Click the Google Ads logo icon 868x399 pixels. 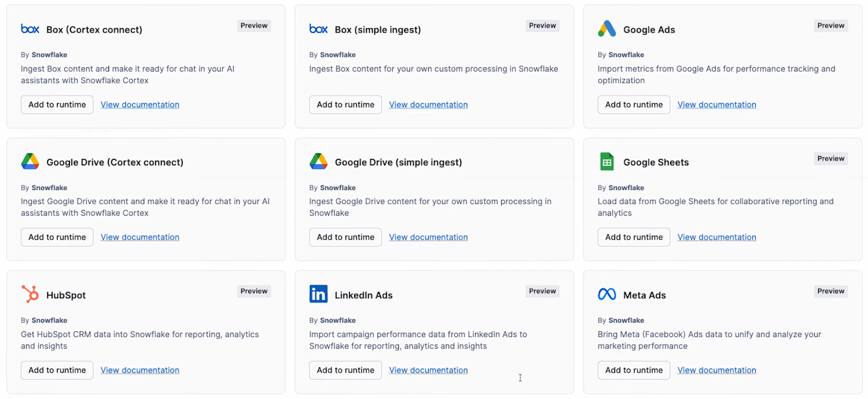tap(607, 29)
